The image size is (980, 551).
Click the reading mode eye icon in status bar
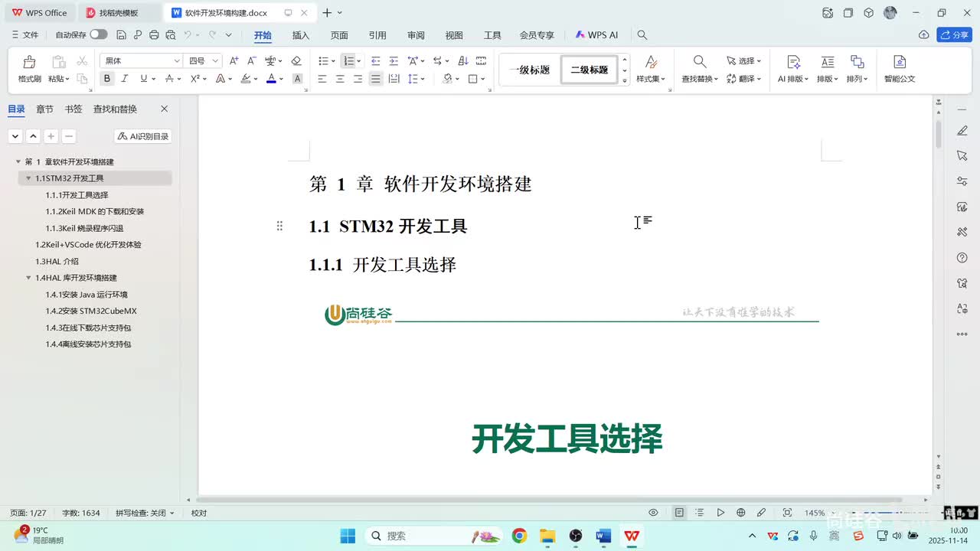point(653,513)
